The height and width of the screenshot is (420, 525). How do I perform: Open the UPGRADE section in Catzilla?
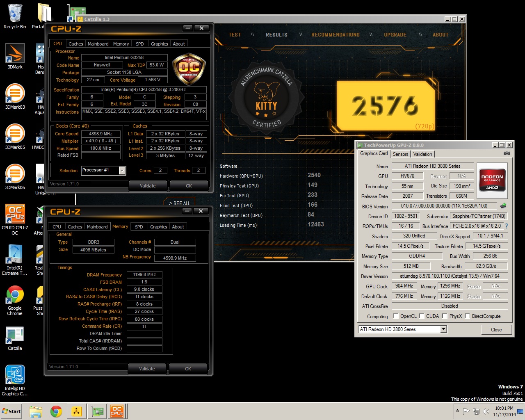point(395,35)
